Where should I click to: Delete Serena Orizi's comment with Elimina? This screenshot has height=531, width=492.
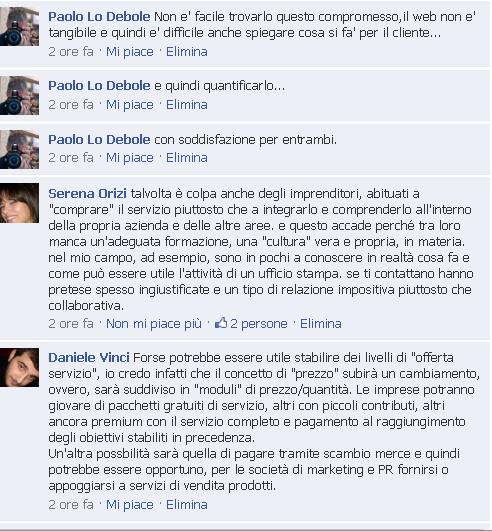coord(321,324)
